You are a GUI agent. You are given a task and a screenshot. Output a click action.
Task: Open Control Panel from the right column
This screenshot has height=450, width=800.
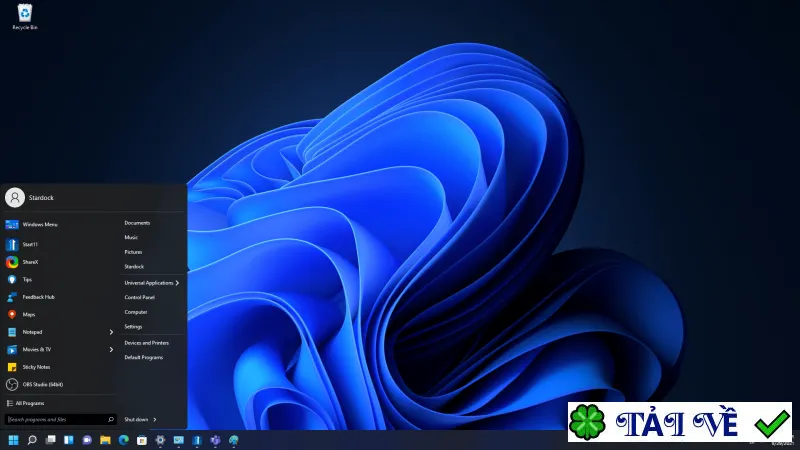click(x=139, y=297)
